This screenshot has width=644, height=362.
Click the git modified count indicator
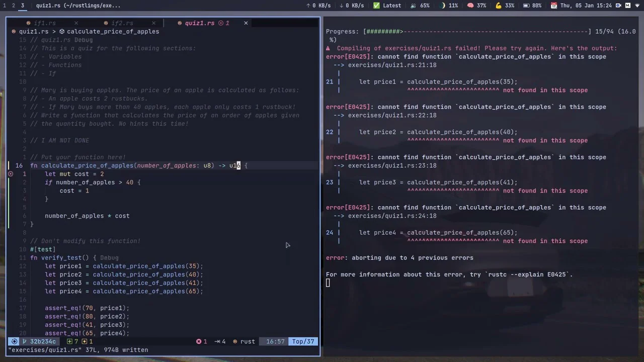pos(88,341)
